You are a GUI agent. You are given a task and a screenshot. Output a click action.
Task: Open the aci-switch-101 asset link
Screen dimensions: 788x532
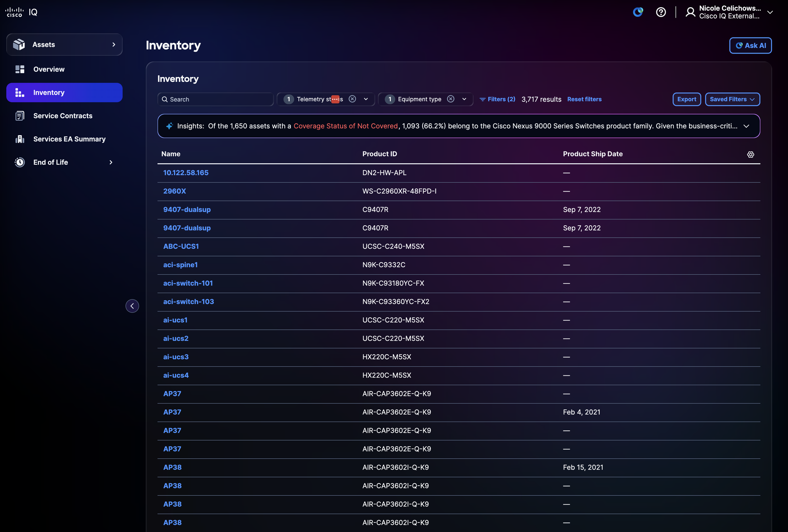[x=188, y=283]
